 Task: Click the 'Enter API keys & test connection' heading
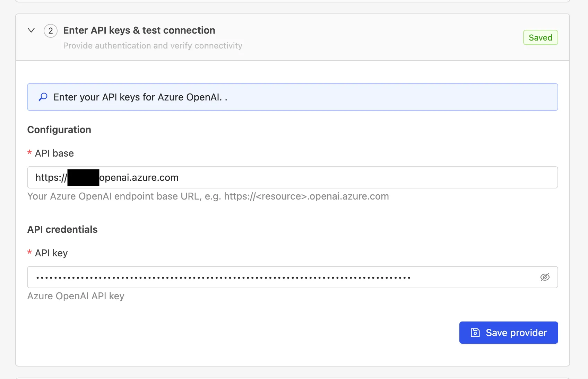(139, 30)
